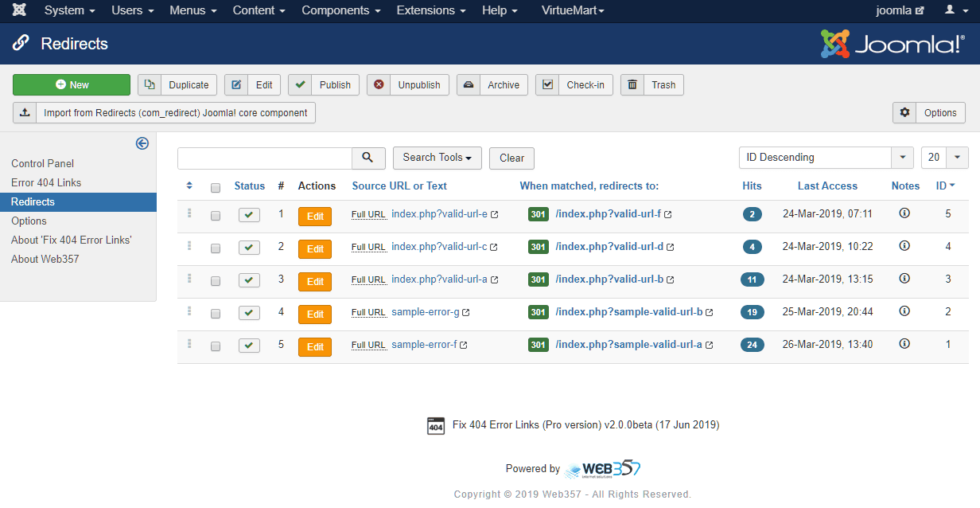The height and width of the screenshot is (508, 980).
Task: Click the magnifier search button
Action: point(367,158)
